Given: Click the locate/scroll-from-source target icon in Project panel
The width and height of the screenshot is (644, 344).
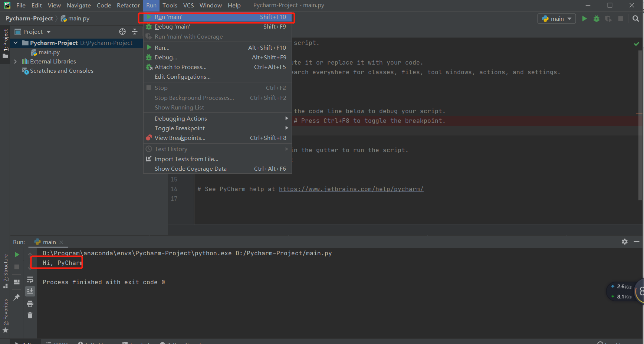Looking at the screenshot, I should point(122,32).
